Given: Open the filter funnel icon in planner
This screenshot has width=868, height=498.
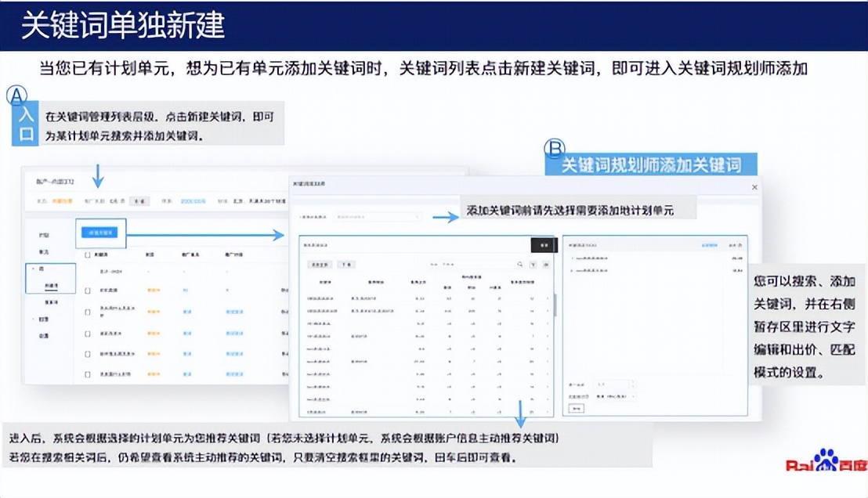Looking at the screenshot, I should point(533,265).
